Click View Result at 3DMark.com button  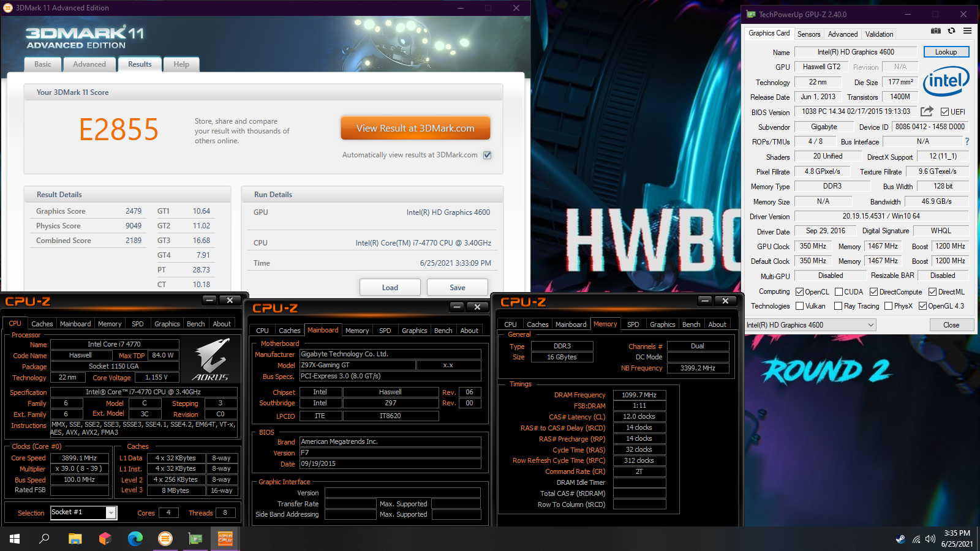[x=415, y=129]
